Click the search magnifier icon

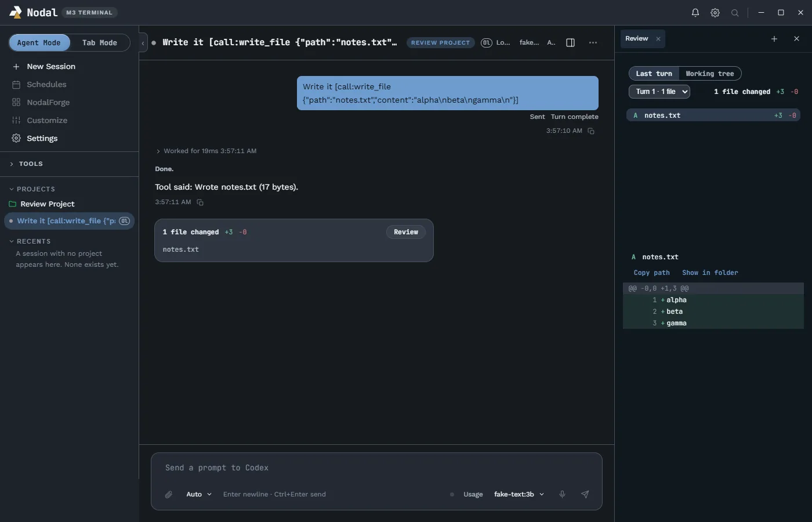pos(735,13)
